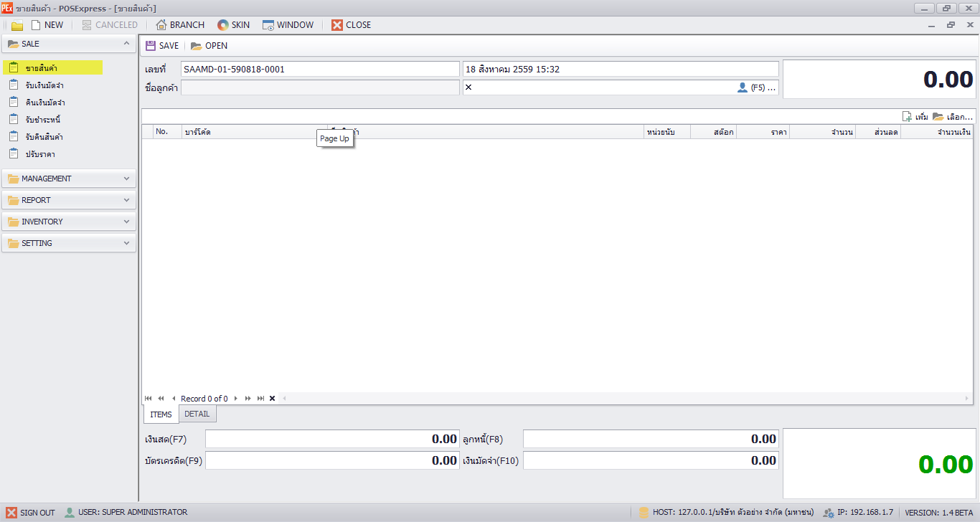This screenshot has width=980, height=522.
Task: Open the yellow folder icon in top toolbar
Action: point(17,25)
